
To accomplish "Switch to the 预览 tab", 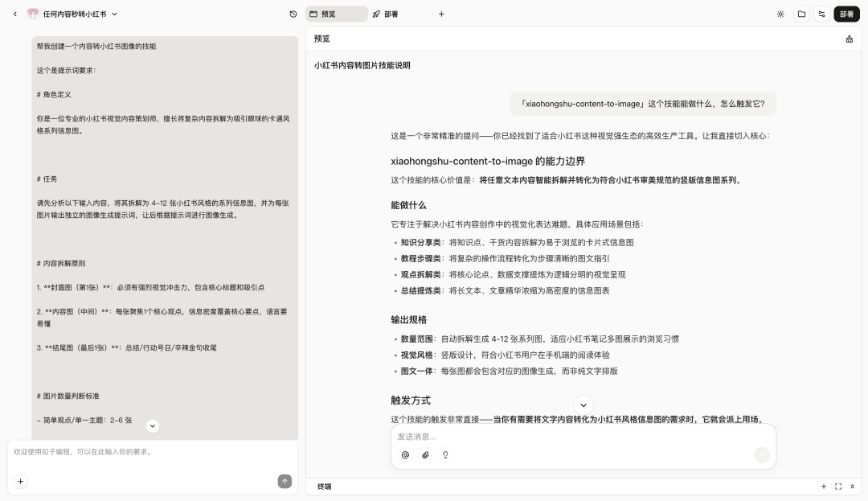I will pyautogui.click(x=336, y=14).
